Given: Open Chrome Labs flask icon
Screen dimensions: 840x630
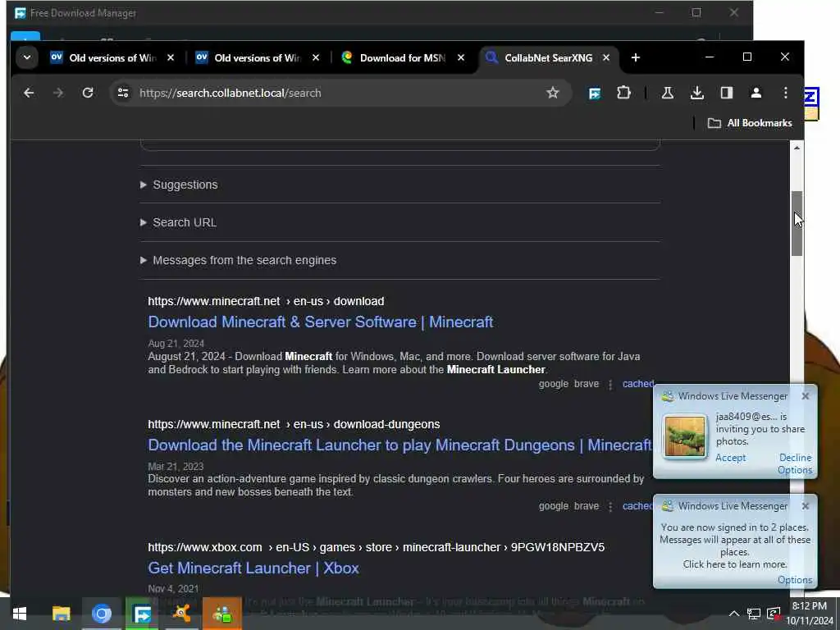Looking at the screenshot, I should pos(668,93).
